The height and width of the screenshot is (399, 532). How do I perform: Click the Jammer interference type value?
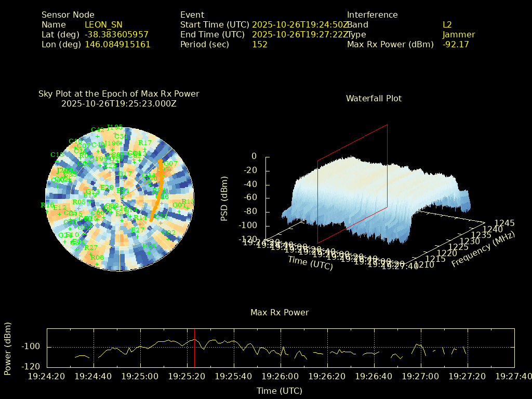[458, 34]
